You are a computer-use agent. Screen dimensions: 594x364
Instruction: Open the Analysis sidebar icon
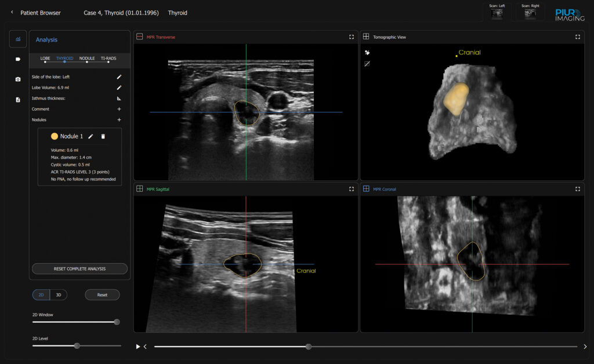coord(18,39)
